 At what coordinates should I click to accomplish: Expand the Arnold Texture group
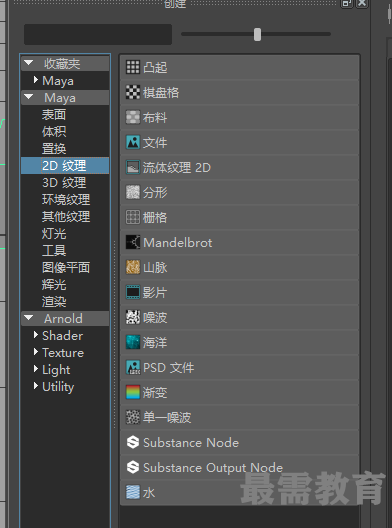(36, 352)
